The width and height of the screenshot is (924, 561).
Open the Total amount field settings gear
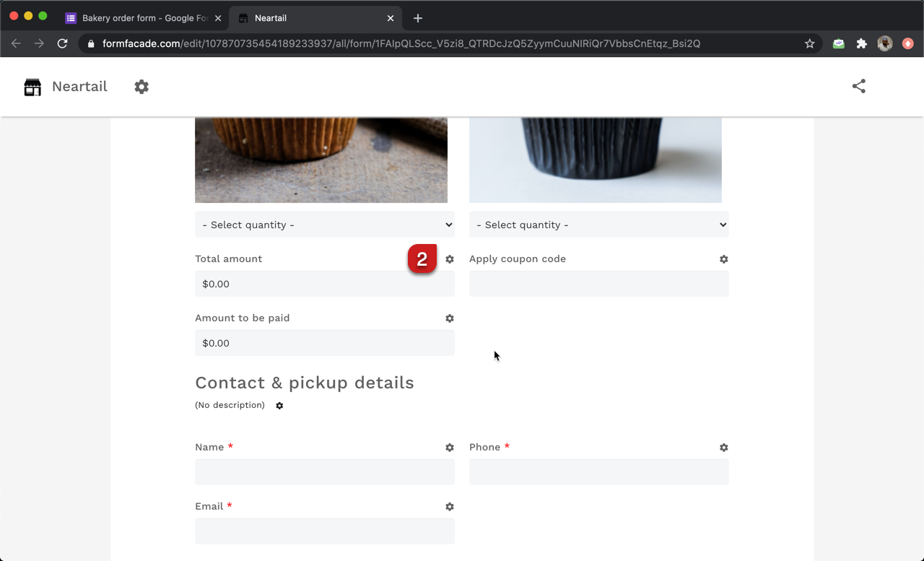pos(450,258)
